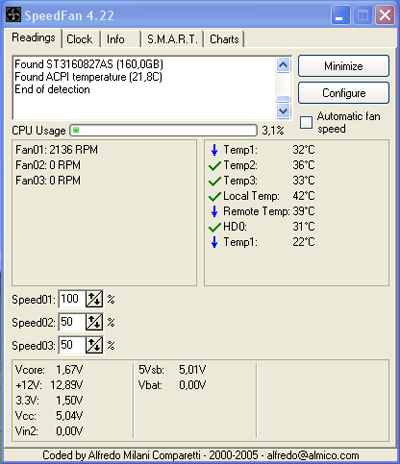Click the +12V 12,89V reading
Image resolution: width=400 pixels, height=464 pixels.
pos(49,385)
